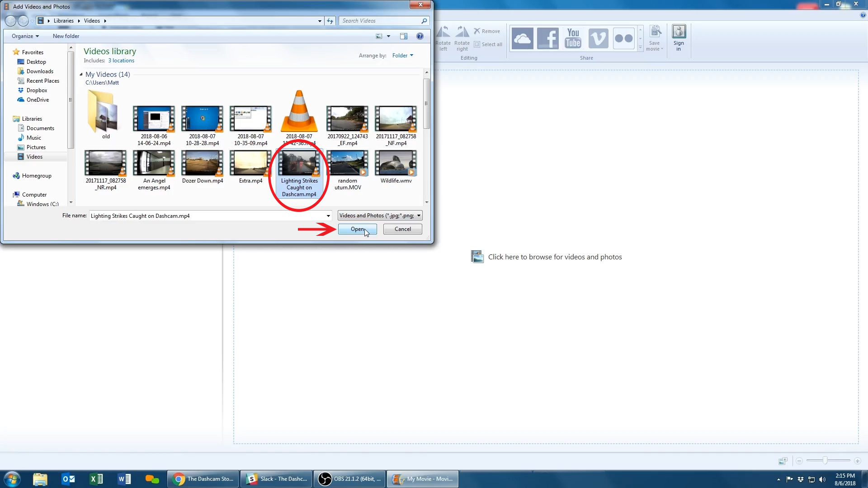Click the File name input field
This screenshot has width=868, height=488.
click(208, 216)
